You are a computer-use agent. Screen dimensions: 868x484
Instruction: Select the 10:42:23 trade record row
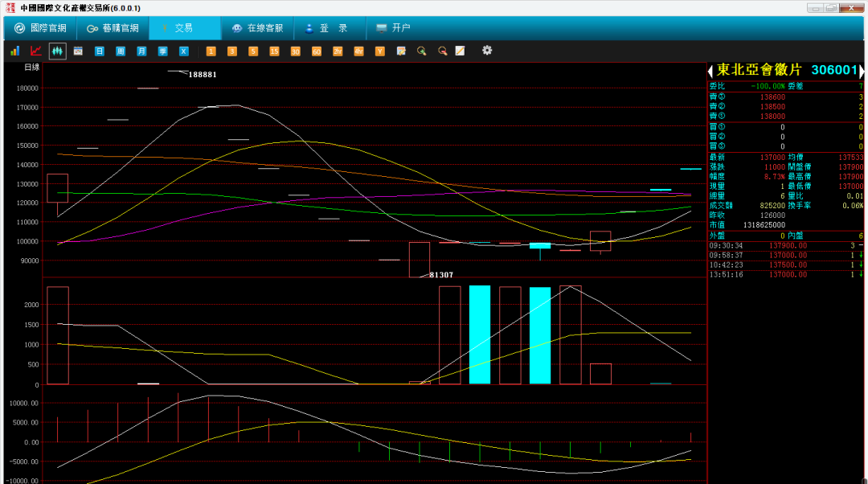pyautogui.click(x=786, y=265)
